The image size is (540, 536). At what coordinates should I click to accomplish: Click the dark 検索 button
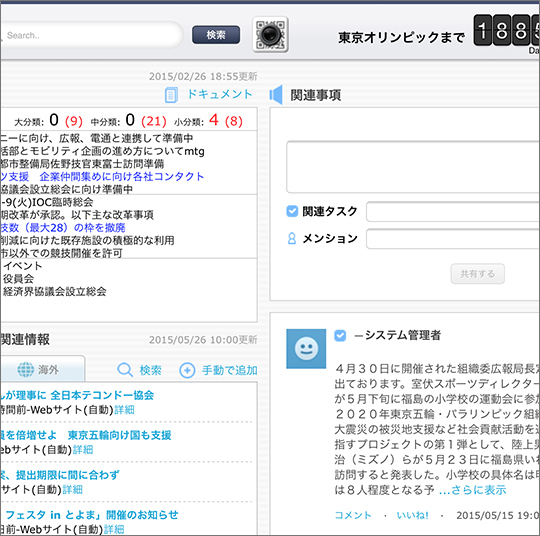coord(216,35)
